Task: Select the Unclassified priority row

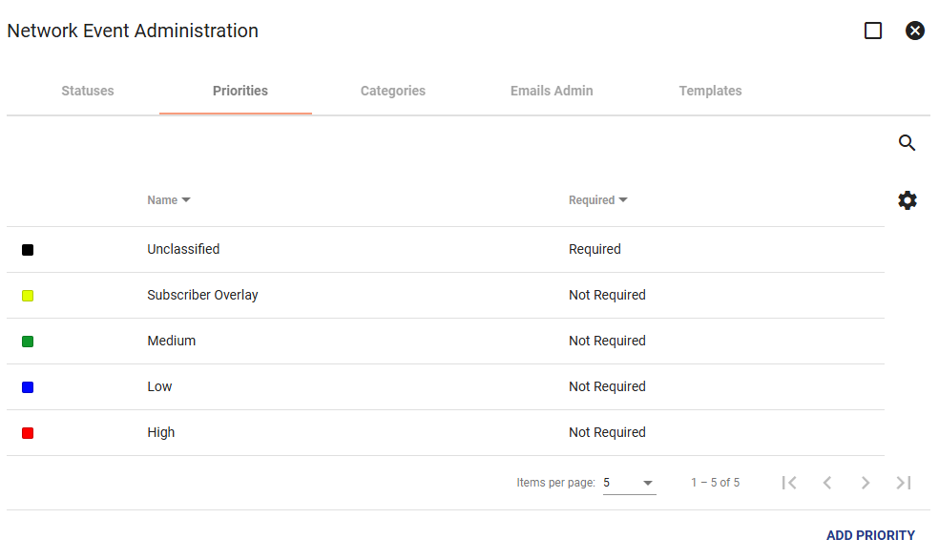Action: pos(446,250)
